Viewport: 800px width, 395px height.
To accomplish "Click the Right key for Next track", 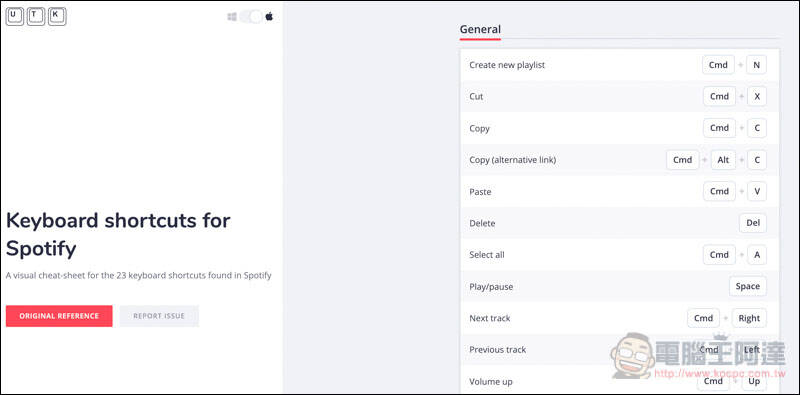I will point(749,318).
